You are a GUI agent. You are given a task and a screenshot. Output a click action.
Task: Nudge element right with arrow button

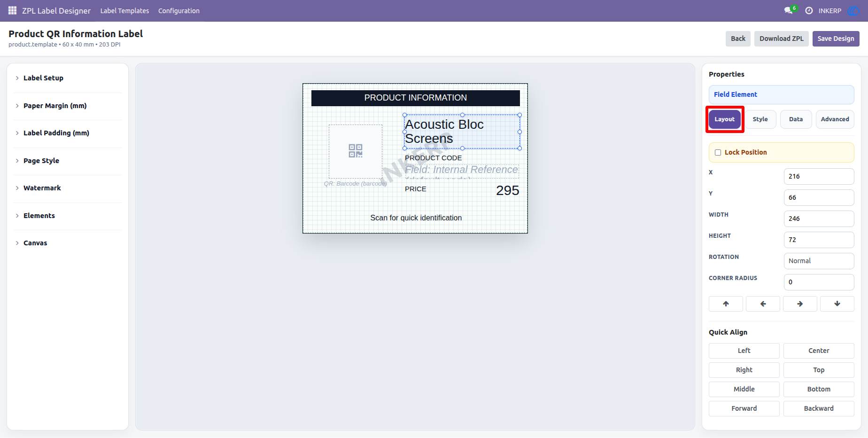click(800, 304)
